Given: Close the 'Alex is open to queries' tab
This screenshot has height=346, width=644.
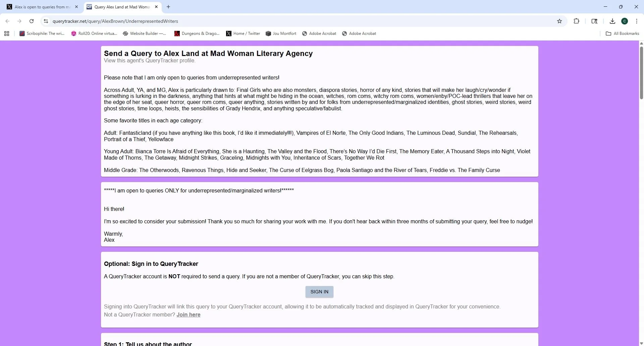Looking at the screenshot, I should (x=76, y=7).
